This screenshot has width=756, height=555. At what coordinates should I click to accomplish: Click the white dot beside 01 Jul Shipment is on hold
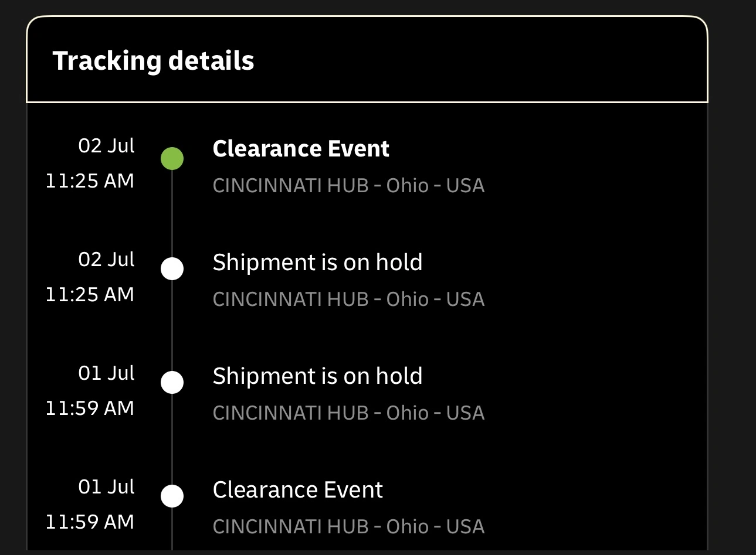tap(172, 383)
